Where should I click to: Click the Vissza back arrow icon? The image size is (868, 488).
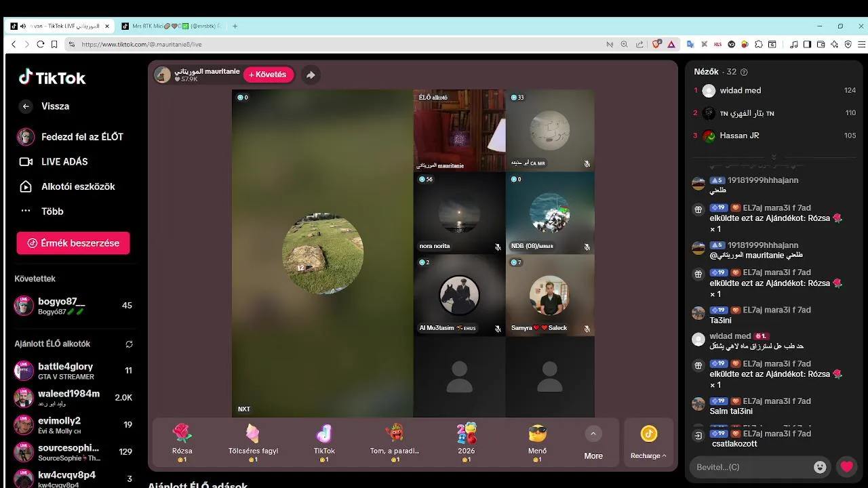click(x=26, y=106)
